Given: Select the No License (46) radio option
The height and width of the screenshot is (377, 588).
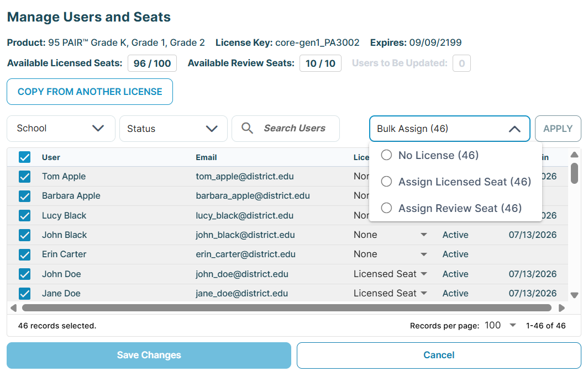Looking at the screenshot, I should 386,155.
